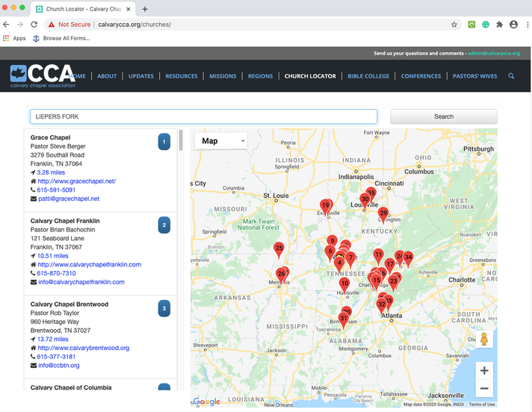Click map marker 19
532x412 pixels.
click(325, 207)
